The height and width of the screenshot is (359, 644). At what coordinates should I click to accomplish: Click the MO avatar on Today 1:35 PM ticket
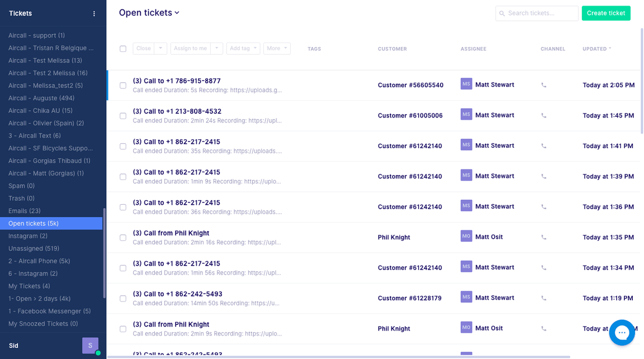point(466,237)
